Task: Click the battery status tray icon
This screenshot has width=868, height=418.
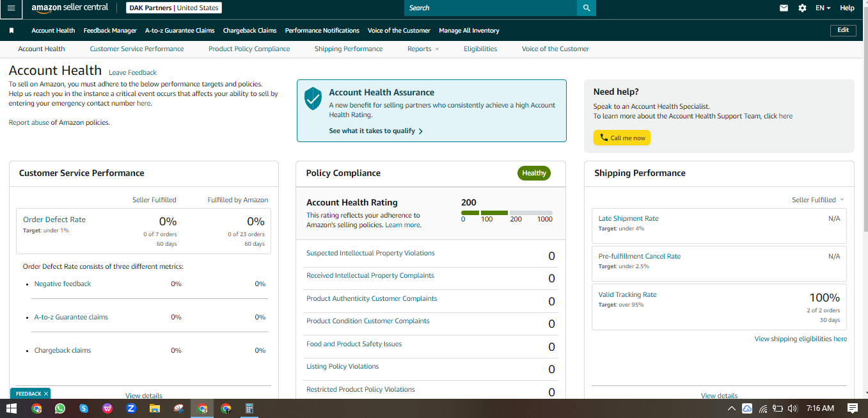Action: 778,408
